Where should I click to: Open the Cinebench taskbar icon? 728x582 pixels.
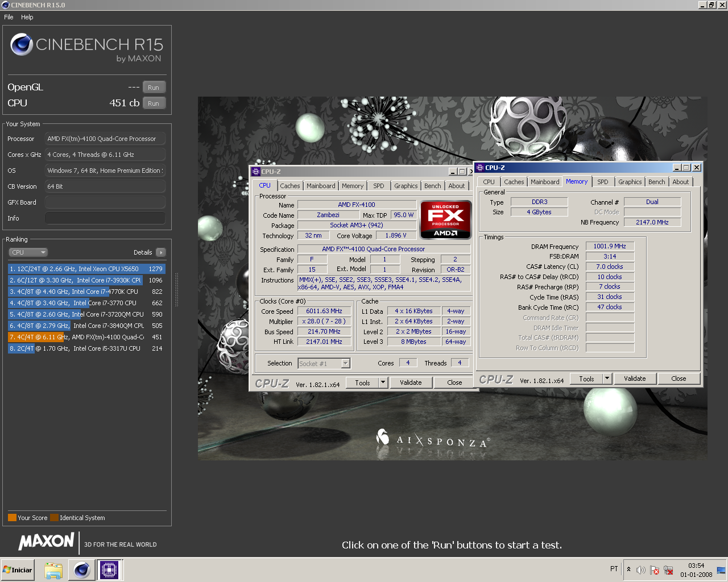tap(82, 569)
